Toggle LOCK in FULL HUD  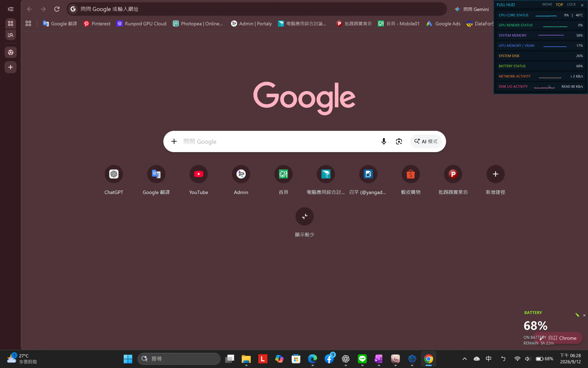tap(571, 4)
